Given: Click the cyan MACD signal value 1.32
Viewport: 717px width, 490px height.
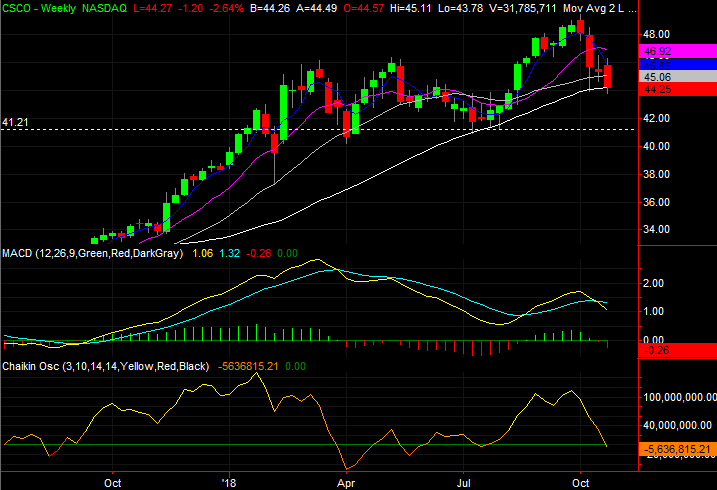Looking at the screenshot, I should tap(230, 253).
